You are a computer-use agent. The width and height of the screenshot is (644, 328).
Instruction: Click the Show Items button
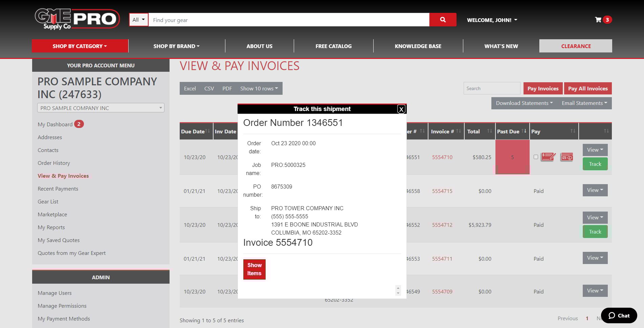254,269
